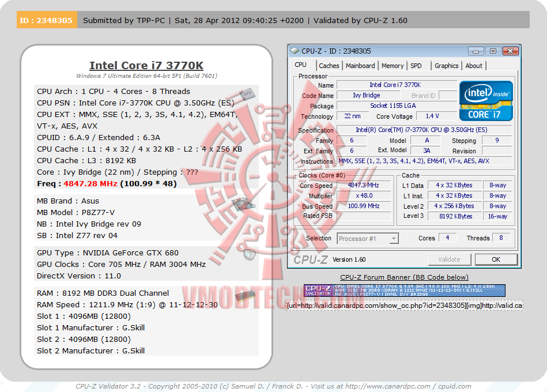The width and height of the screenshot is (547, 392).
Task: Click the ID : 2348305 orange badge
Action: pyautogui.click(x=46, y=20)
